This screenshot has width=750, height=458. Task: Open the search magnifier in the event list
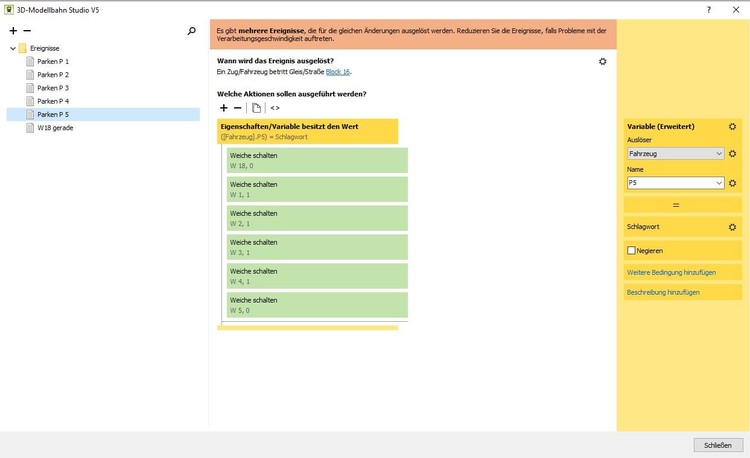[x=191, y=31]
